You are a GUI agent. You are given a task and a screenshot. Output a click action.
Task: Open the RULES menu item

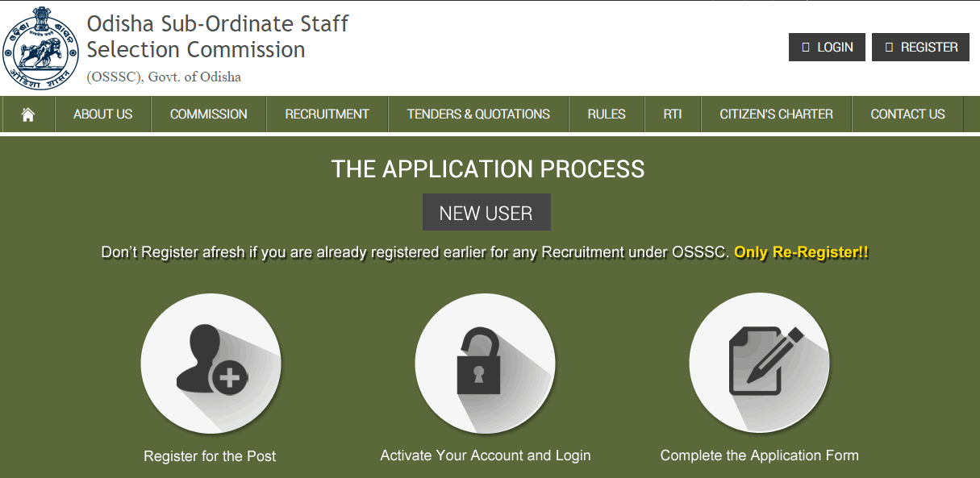point(607,114)
